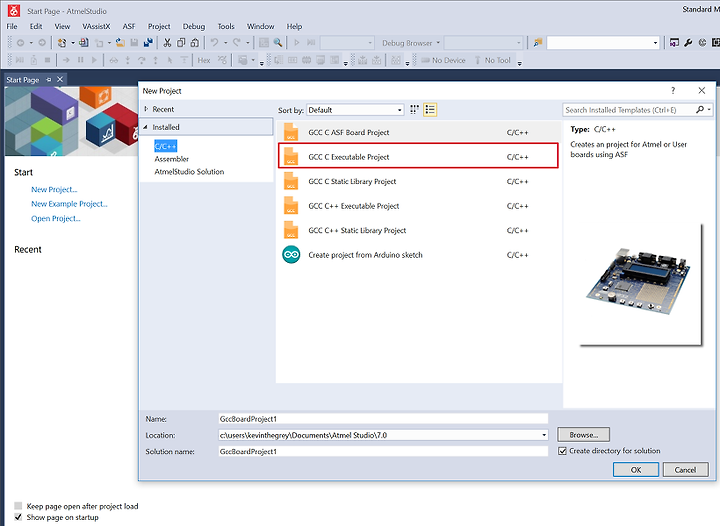Select the Assembler category

point(172,159)
